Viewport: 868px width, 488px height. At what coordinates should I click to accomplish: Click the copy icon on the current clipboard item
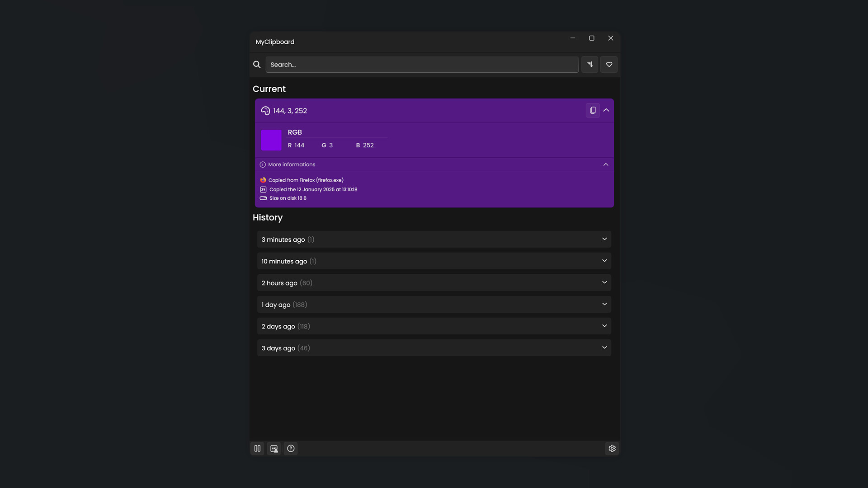[593, 110]
